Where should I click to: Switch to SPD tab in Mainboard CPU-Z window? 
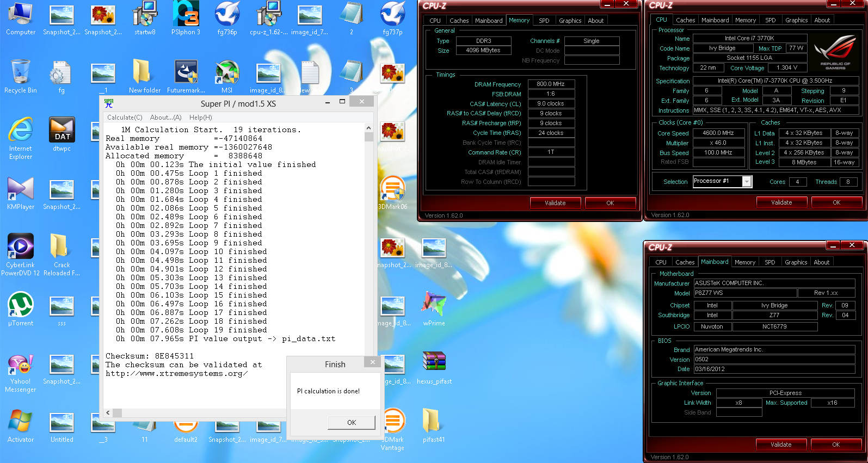coord(770,262)
